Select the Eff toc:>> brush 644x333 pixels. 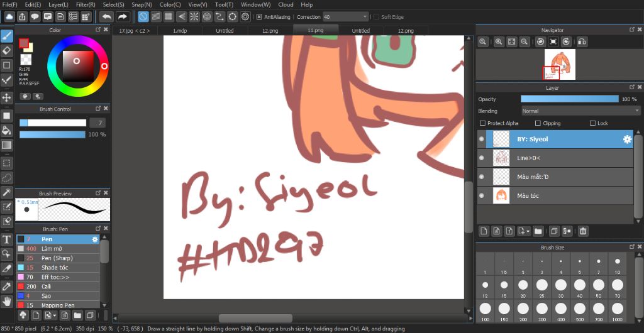pyautogui.click(x=58, y=277)
